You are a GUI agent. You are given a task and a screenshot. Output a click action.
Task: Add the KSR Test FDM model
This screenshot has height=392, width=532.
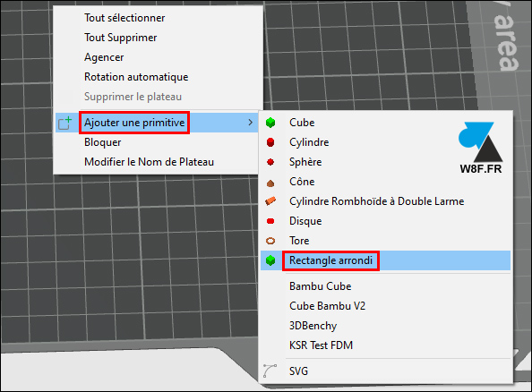[x=321, y=345]
